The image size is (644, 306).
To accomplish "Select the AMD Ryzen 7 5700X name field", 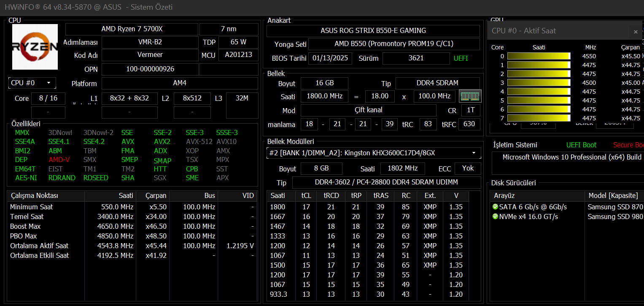I will [x=132, y=29].
